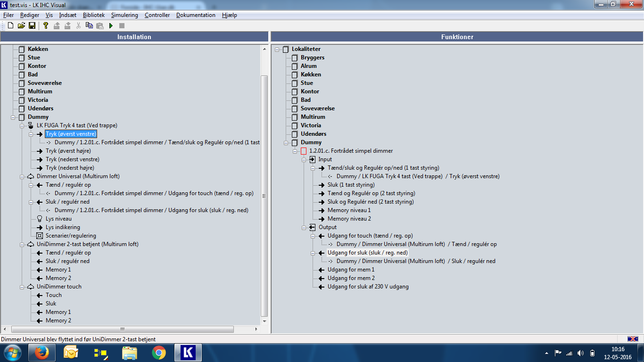Viewport: 644px width, 362px height.
Task: Collapse Dummy node in Funktioner tree
Action: point(286,142)
